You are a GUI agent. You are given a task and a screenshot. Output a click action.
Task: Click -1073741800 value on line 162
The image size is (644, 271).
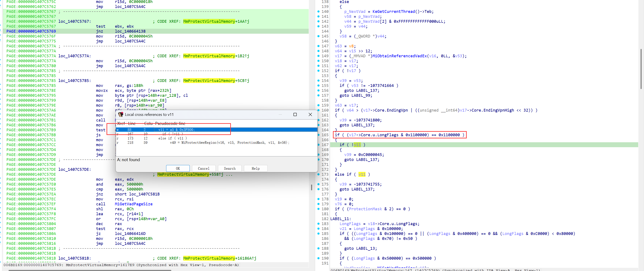pos(367,120)
